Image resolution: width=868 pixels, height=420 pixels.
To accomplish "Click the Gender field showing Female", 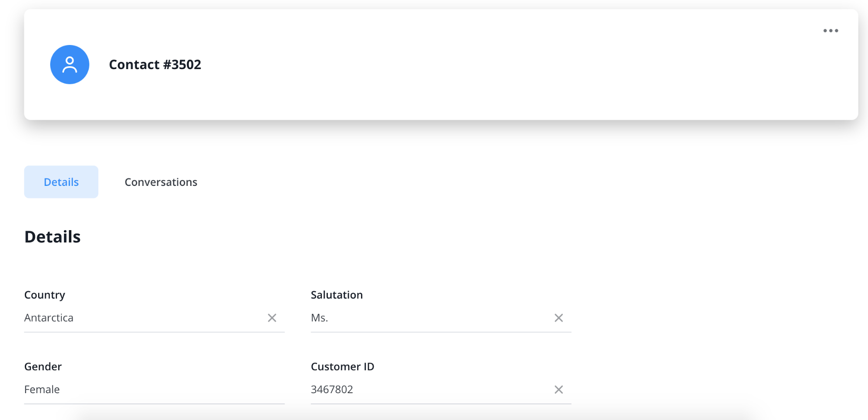I will click(x=42, y=389).
